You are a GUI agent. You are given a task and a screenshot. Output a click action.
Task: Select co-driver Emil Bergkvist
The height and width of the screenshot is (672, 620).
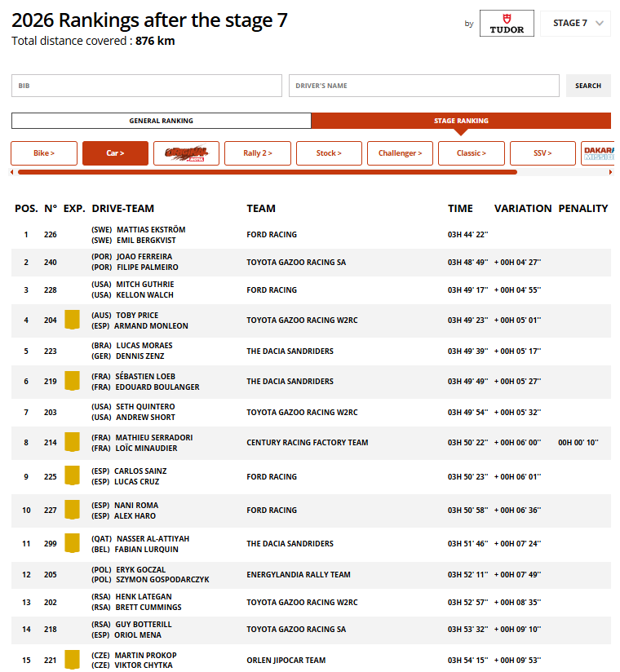coord(146,241)
